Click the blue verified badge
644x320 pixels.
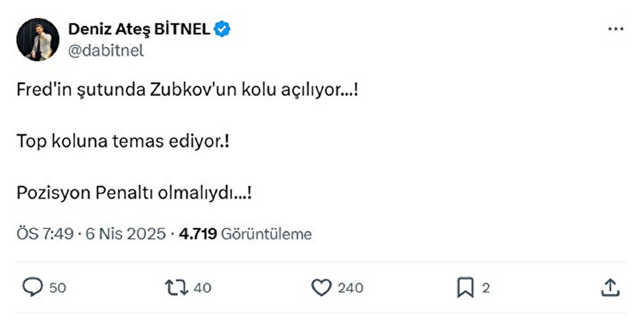(222, 30)
